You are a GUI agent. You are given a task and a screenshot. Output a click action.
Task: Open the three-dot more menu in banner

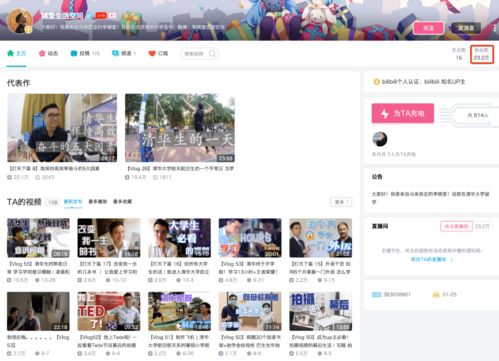point(494,28)
